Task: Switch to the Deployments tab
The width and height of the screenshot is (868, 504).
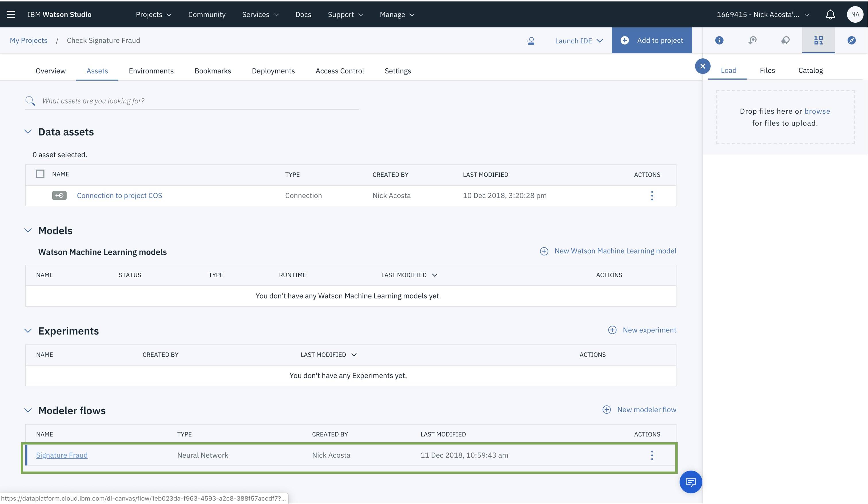Action: click(273, 71)
